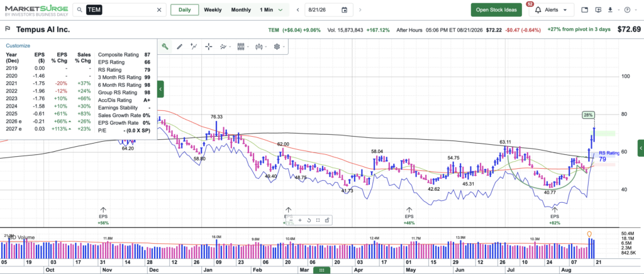Image resolution: width=644 pixels, height=274 pixels.
Task: Expand the chart settings gear dropdown arrow
Action: (283, 47)
